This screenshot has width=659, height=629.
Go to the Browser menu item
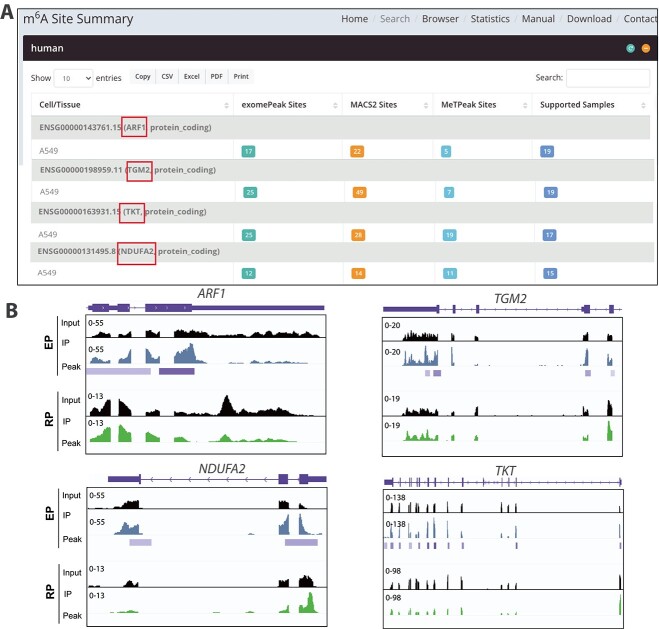(440, 19)
